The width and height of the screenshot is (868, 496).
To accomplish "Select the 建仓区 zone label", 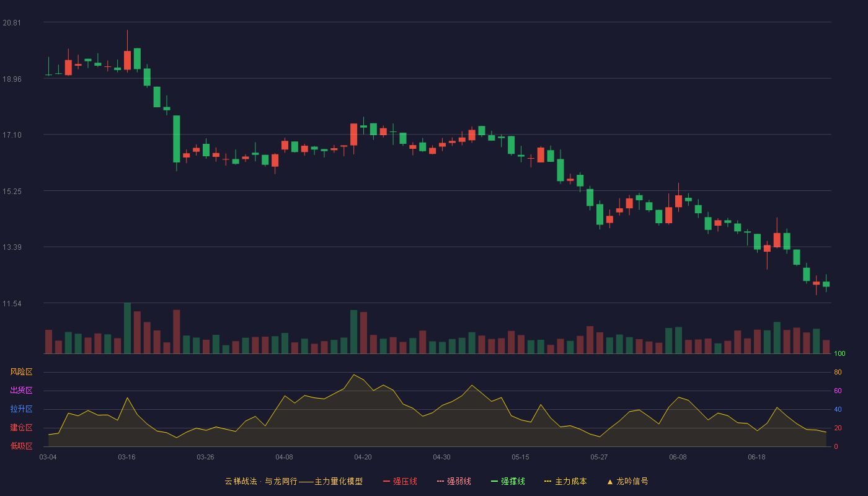I will click(x=21, y=428).
